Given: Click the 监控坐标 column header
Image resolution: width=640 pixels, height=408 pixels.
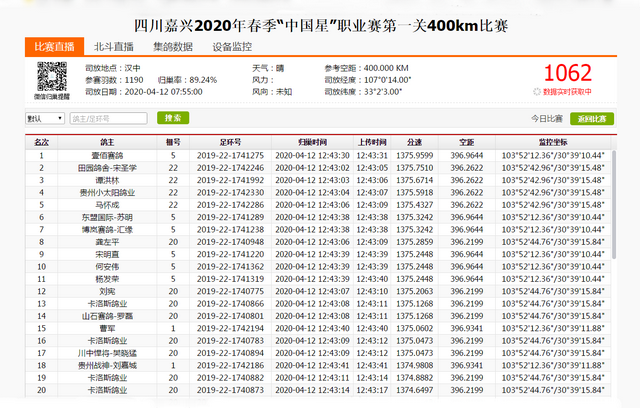Looking at the screenshot, I should [553, 143].
